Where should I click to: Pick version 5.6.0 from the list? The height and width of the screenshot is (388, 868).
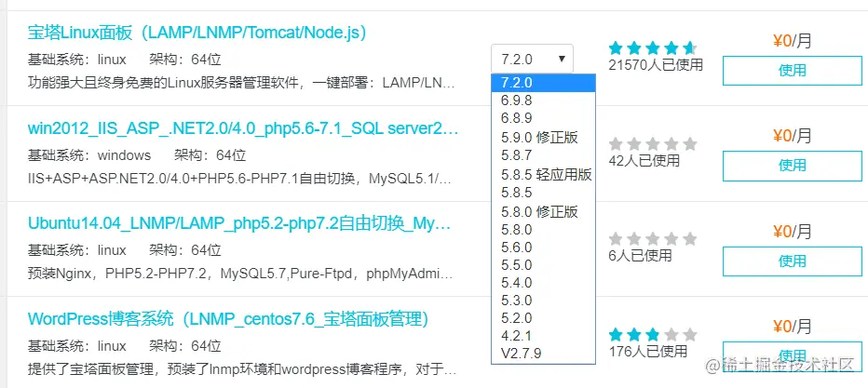[543, 248]
